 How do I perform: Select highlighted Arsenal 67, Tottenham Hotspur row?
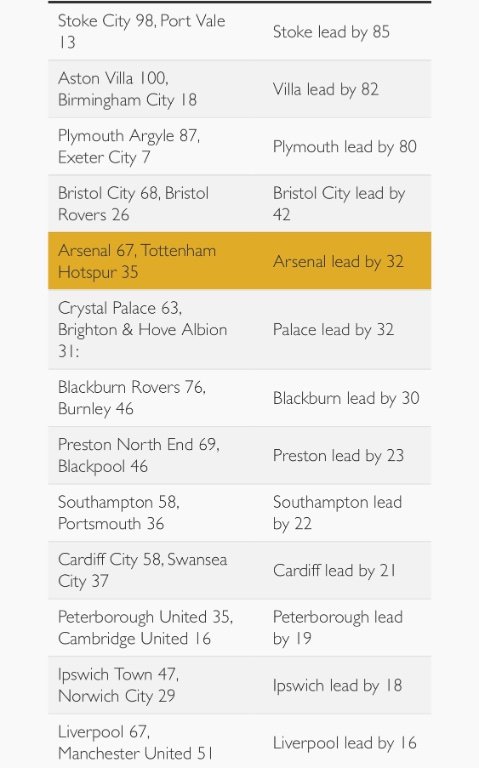click(240, 261)
